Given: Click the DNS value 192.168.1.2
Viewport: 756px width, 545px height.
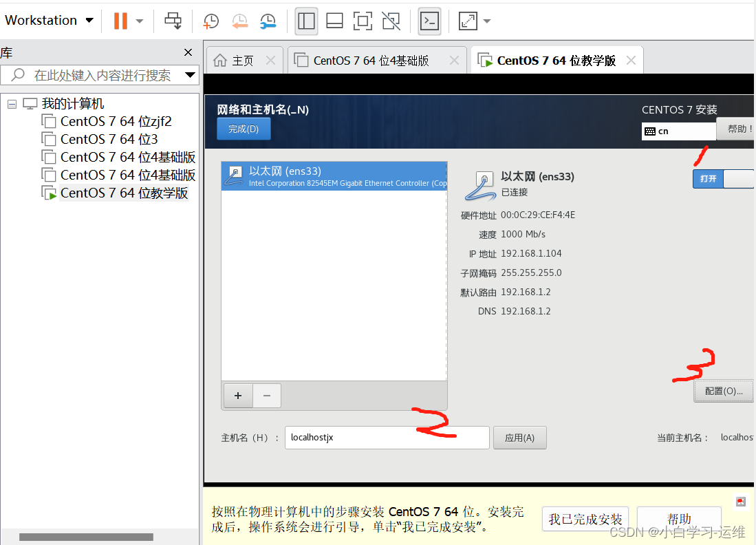Looking at the screenshot, I should tap(526, 312).
